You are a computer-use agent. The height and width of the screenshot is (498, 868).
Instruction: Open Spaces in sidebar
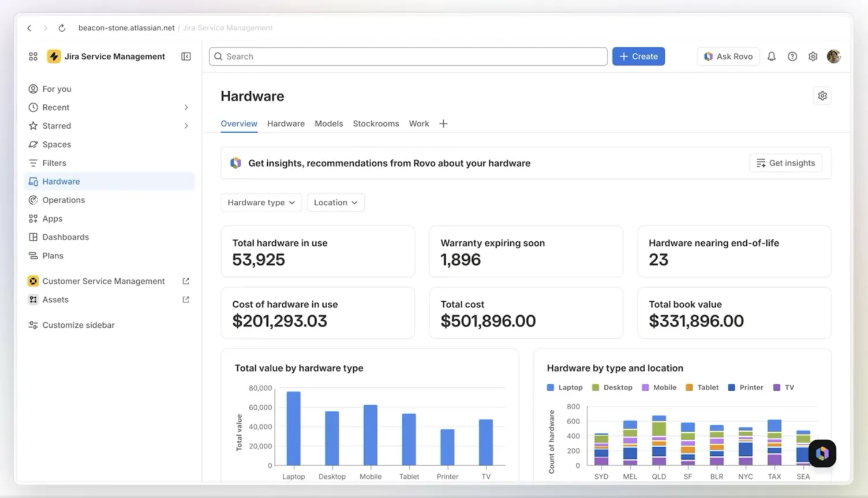click(x=110, y=144)
